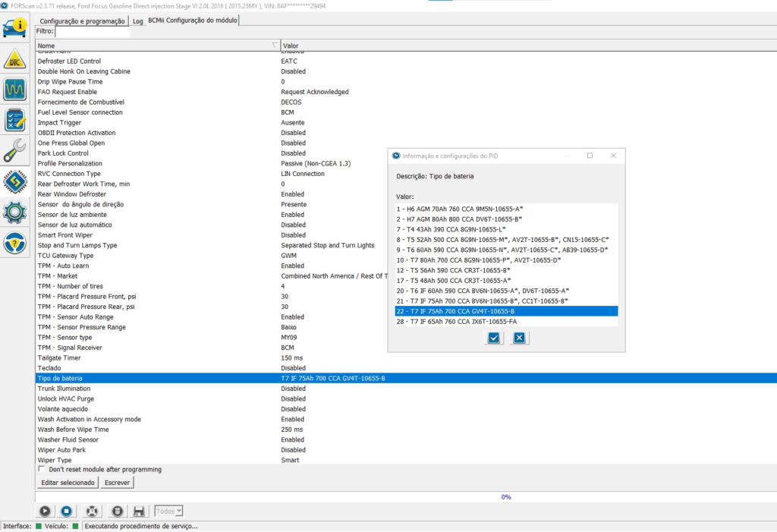This screenshot has width=777, height=532.
Task: Select the Wiper Type row
Action: point(407,460)
